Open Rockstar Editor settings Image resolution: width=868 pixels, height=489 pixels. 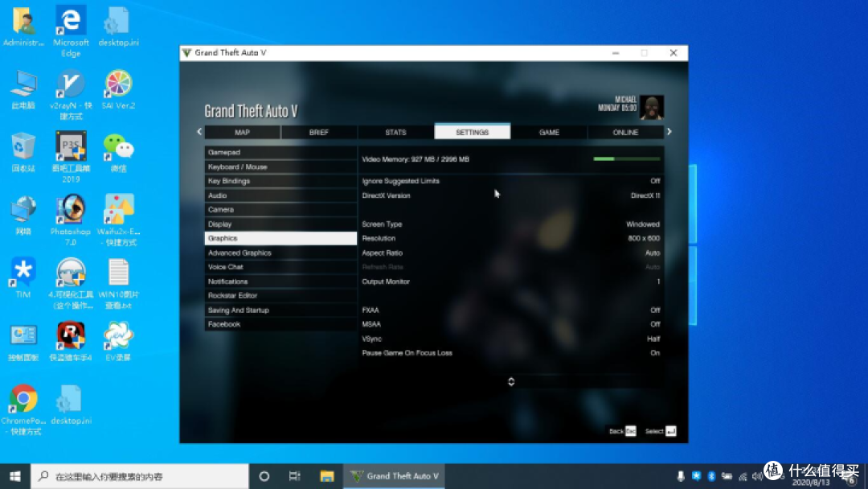280,296
